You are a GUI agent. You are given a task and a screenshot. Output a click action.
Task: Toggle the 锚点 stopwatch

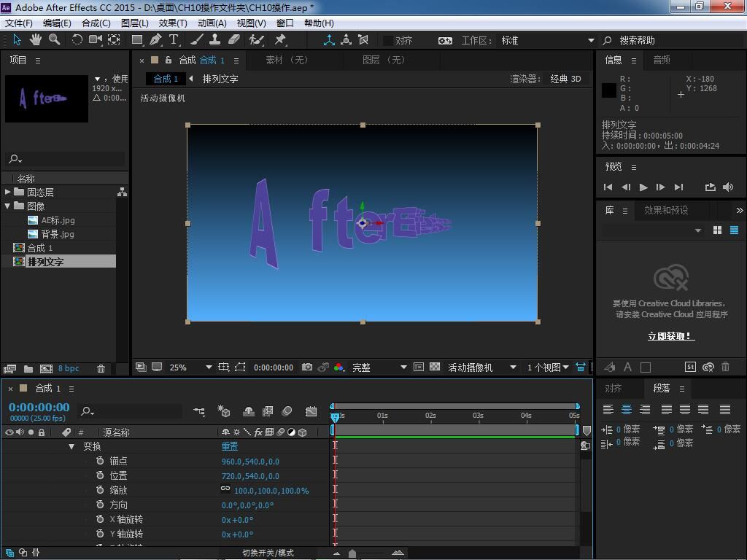click(x=99, y=461)
